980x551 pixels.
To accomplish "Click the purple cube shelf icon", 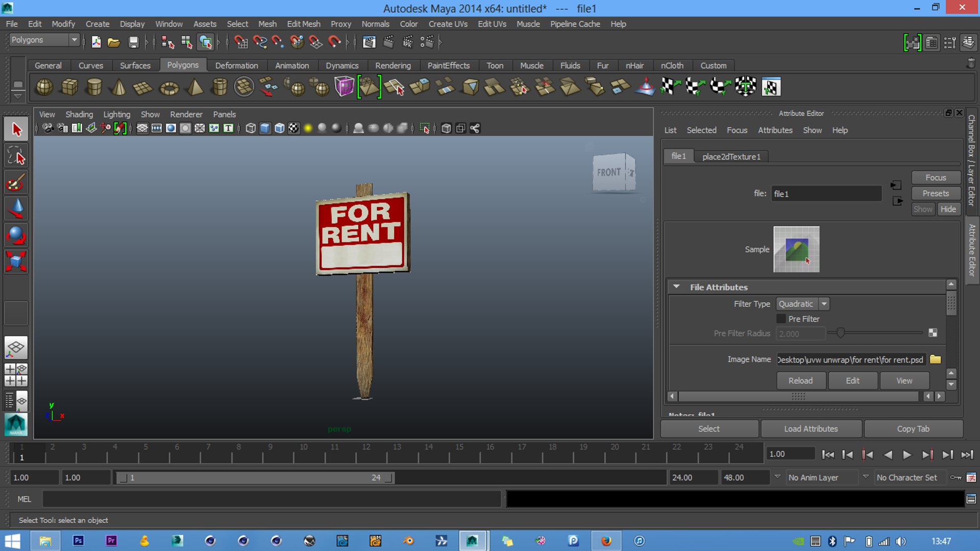I will point(345,87).
